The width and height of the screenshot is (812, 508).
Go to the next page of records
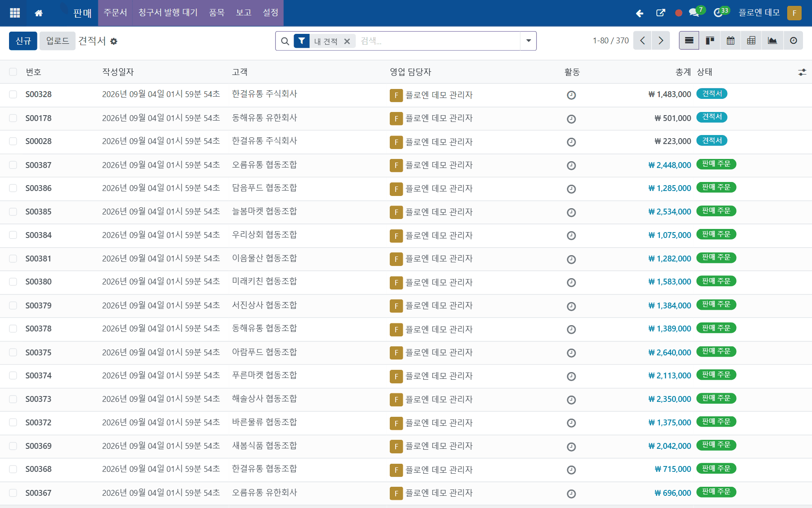pos(661,41)
